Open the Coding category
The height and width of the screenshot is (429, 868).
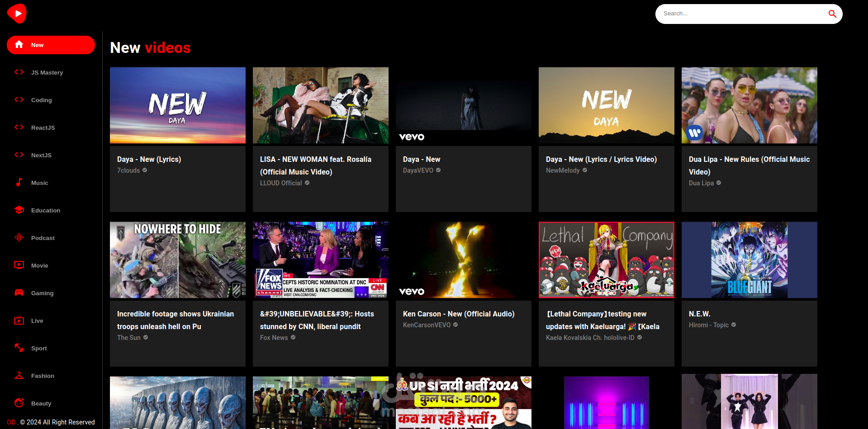pyautogui.click(x=51, y=100)
